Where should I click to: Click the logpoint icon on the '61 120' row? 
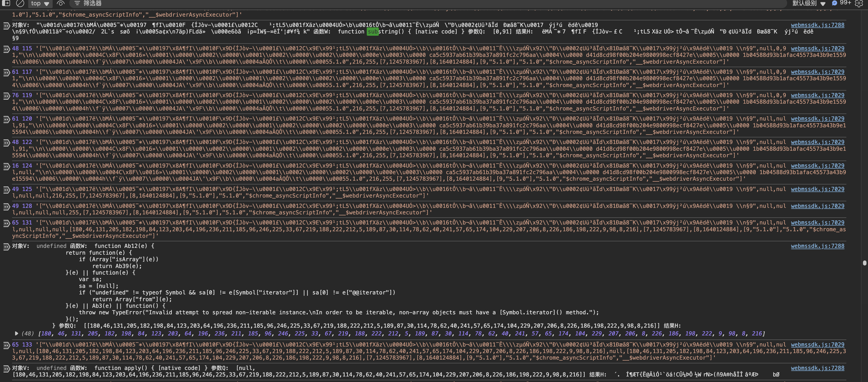pyautogui.click(x=6, y=120)
